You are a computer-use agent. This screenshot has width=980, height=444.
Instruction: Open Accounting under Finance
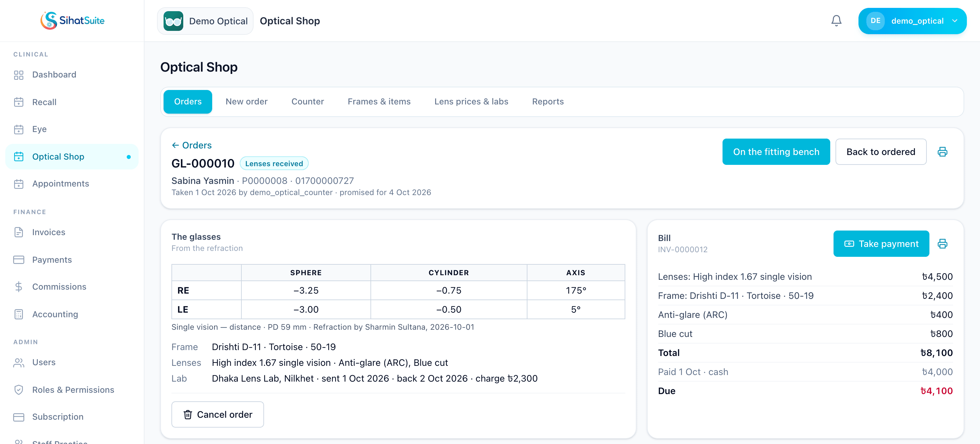coord(72,314)
